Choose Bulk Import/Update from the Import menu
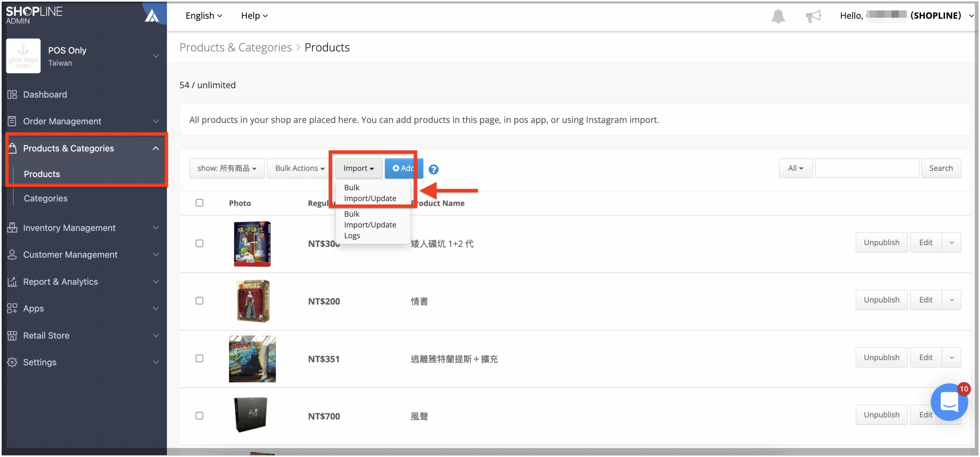 tap(370, 193)
